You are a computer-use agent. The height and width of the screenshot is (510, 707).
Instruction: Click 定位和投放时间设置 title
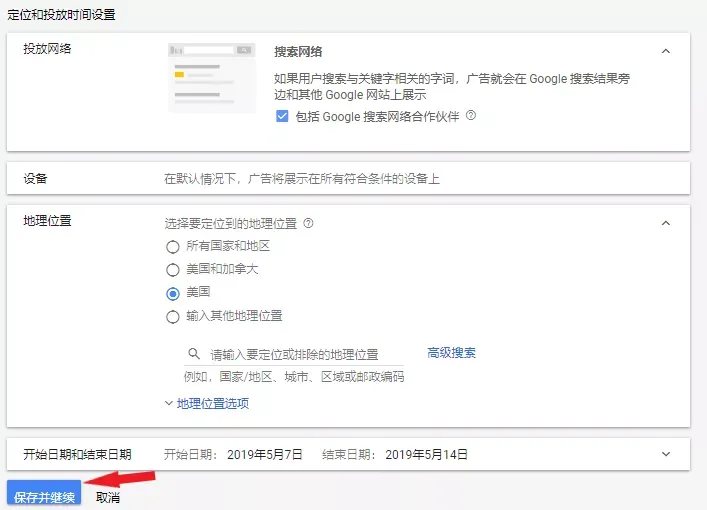point(61,14)
